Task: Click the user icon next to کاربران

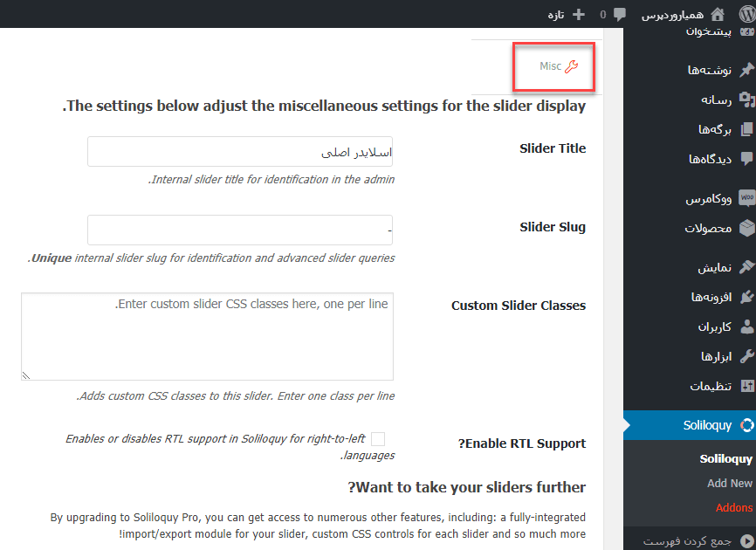Action: pos(747,327)
